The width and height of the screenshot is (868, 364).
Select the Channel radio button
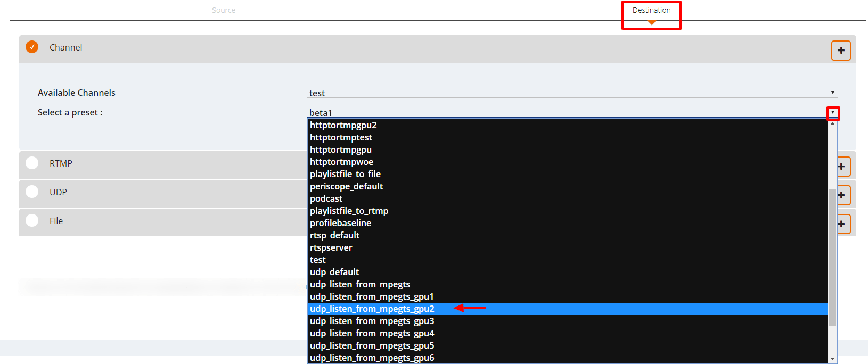(x=32, y=47)
